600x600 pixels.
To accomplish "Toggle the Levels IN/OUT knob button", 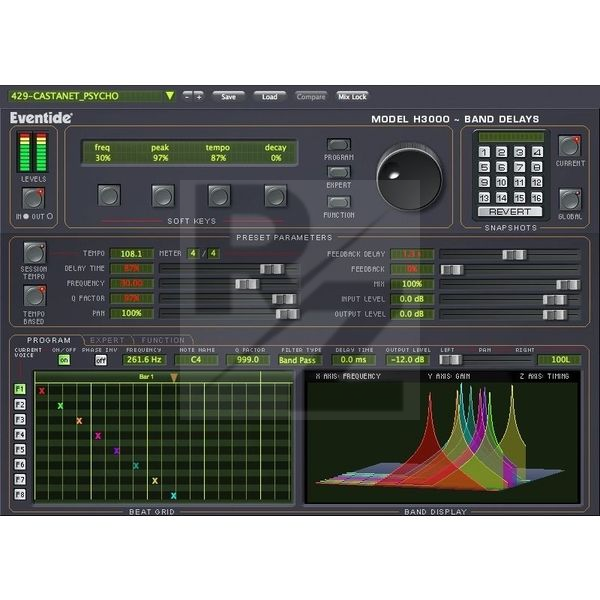I will click(33, 198).
